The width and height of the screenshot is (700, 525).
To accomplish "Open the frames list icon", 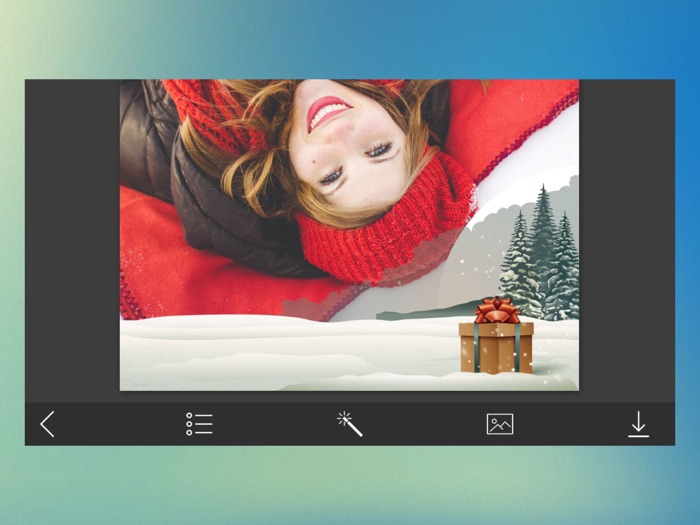I will click(x=199, y=424).
